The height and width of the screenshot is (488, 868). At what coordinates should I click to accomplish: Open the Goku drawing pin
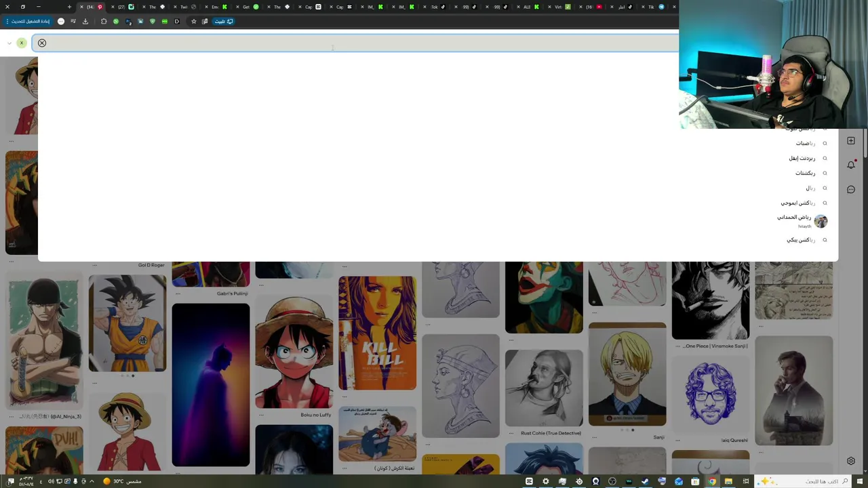[127, 323]
